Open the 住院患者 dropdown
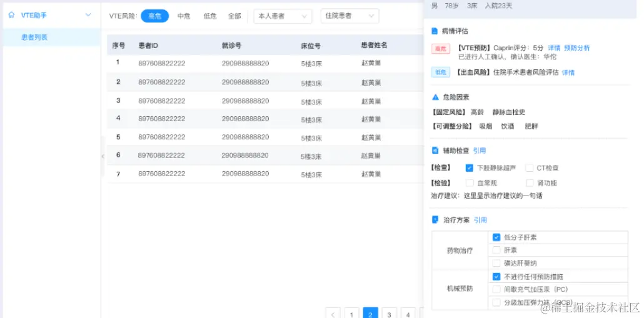644x318 pixels. tap(350, 16)
